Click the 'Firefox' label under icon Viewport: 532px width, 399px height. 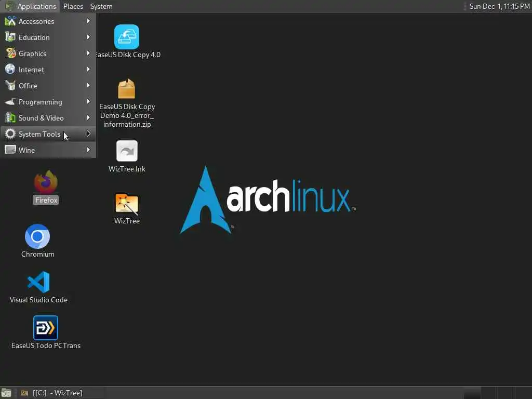[46, 200]
